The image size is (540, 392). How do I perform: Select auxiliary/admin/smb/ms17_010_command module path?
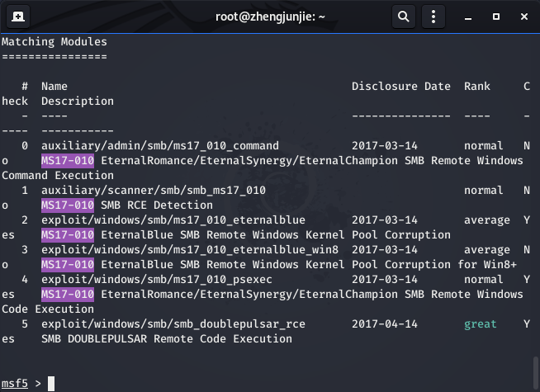coord(160,146)
